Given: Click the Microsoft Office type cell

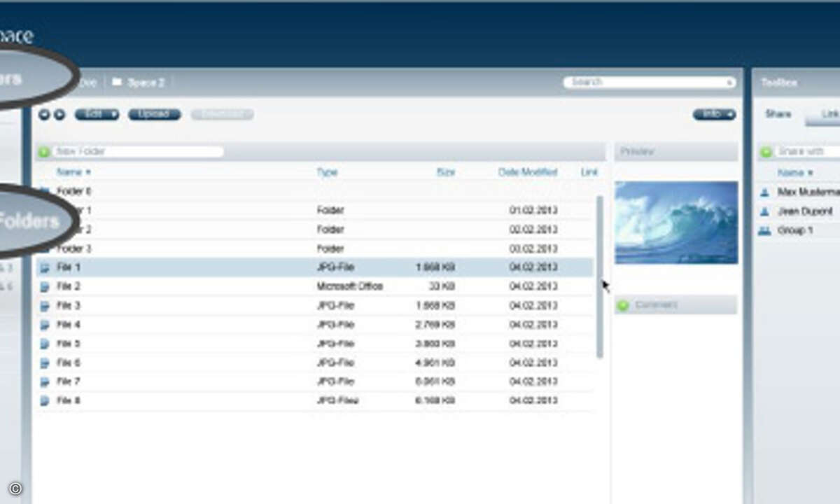Looking at the screenshot, I should 350,286.
